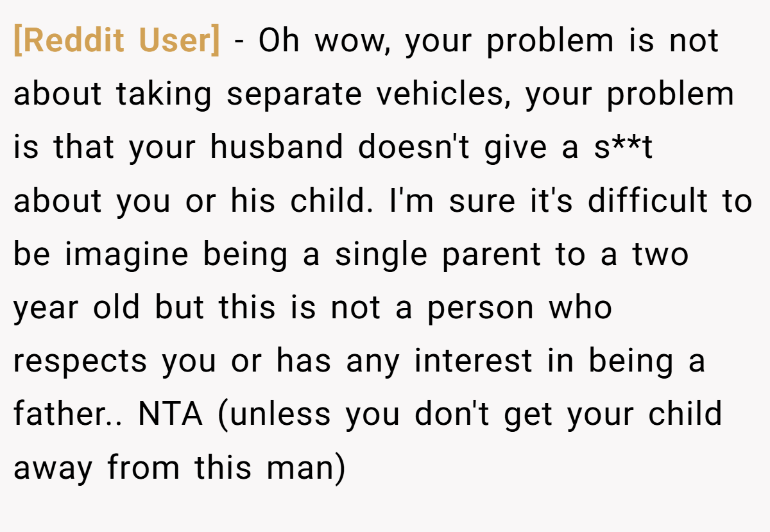This screenshot has width=770, height=532.
Task: Click the "NTA" verdict text
Action: click(x=170, y=414)
